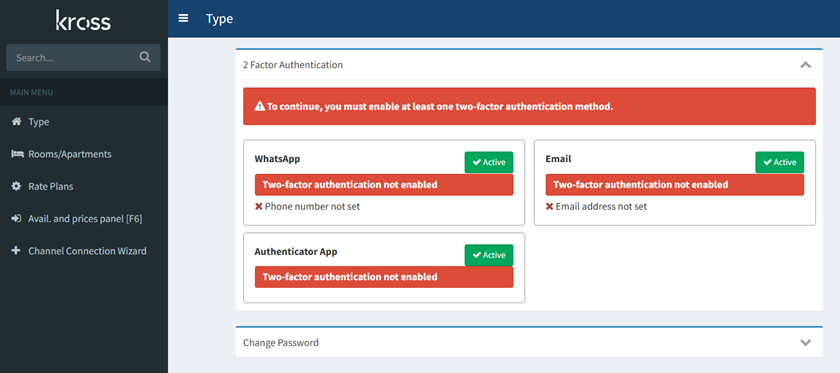The height and width of the screenshot is (373, 840).
Task: Click the Email two-factor not enabled banner
Action: tap(674, 185)
